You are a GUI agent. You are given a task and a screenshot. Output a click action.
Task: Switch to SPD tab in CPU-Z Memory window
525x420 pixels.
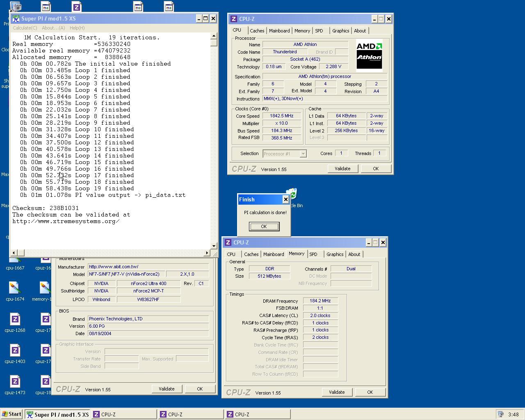click(x=313, y=254)
